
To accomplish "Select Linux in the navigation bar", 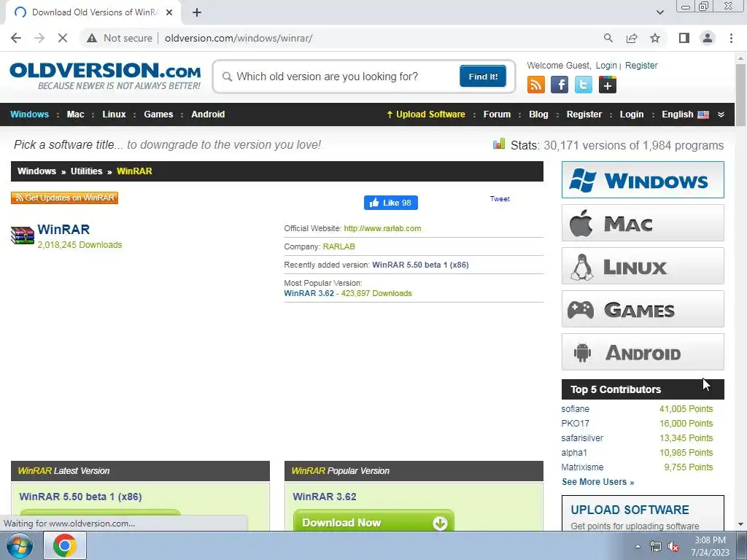I will pos(114,114).
